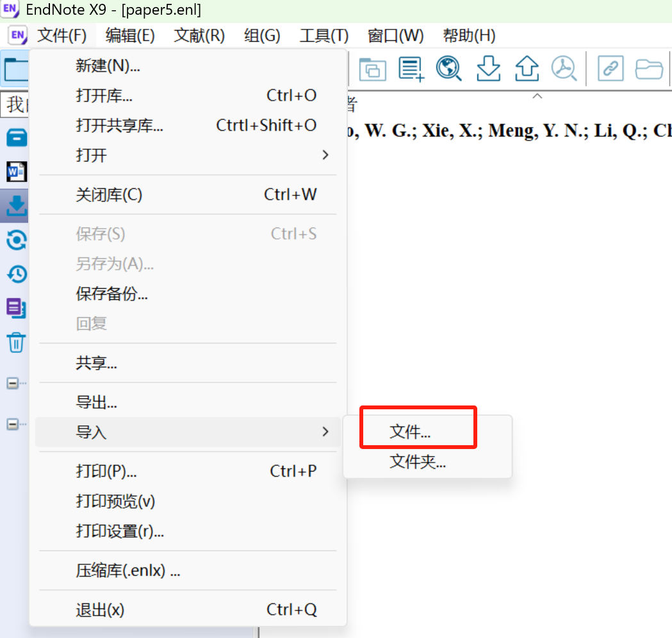Select 共享... menu entry
Screen dimensions: 672x638
188,363
